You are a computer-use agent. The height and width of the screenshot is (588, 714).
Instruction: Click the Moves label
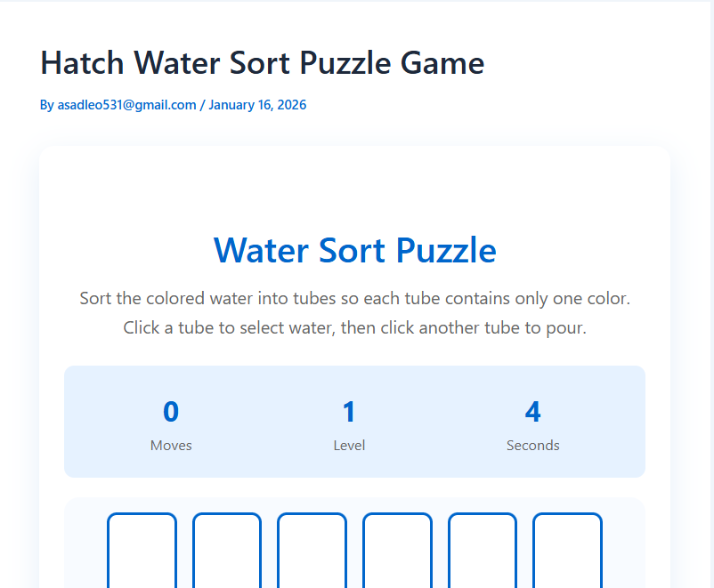pos(171,446)
